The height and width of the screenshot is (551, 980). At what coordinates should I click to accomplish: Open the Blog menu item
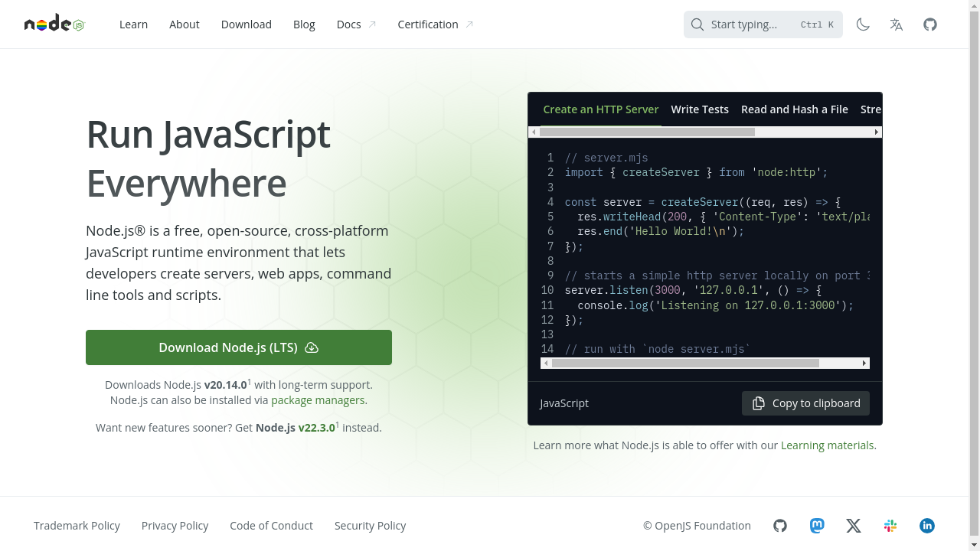click(304, 24)
